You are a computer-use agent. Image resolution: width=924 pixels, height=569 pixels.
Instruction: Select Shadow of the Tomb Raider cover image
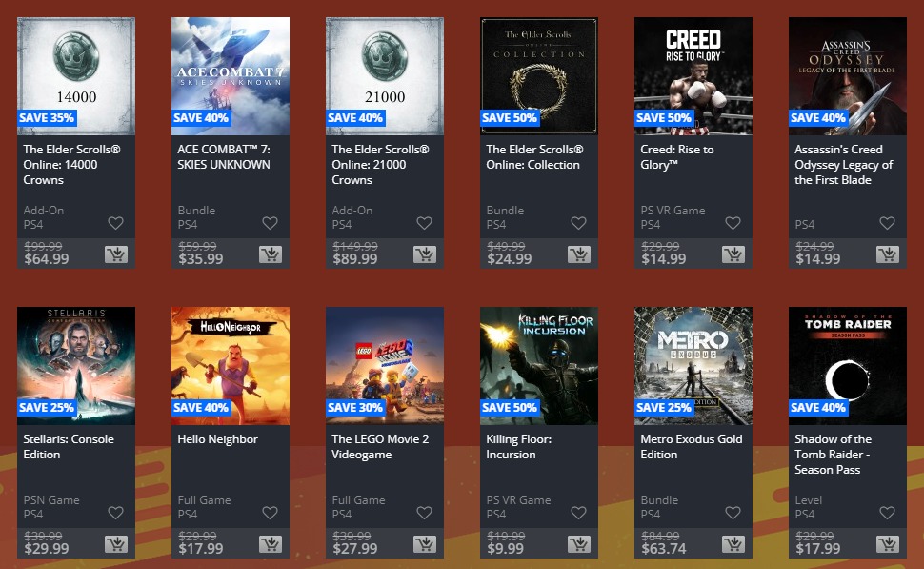pos(848,366)
